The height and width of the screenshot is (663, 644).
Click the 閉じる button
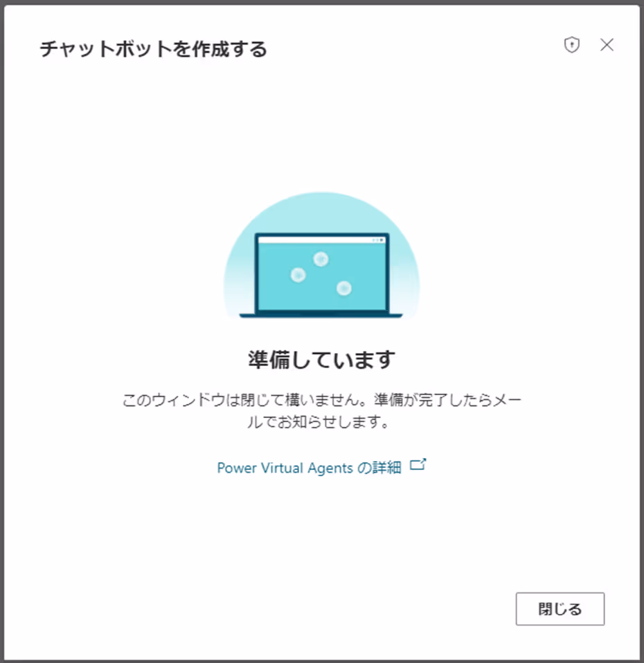pos(560,608)
